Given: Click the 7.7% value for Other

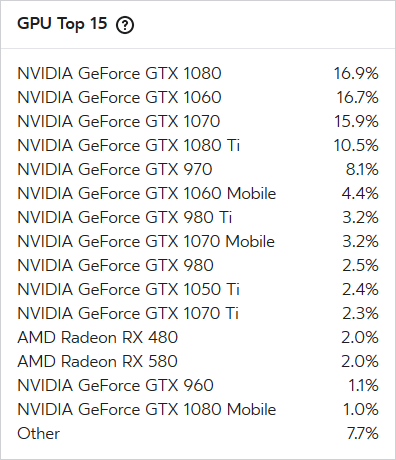Looking at the screenshot, I should click(363, 433).
